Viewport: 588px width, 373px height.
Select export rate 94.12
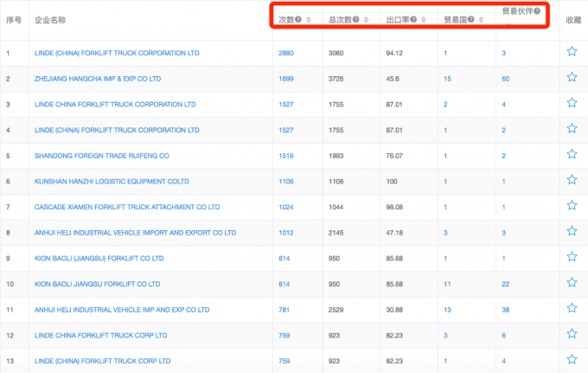point(394,53)
